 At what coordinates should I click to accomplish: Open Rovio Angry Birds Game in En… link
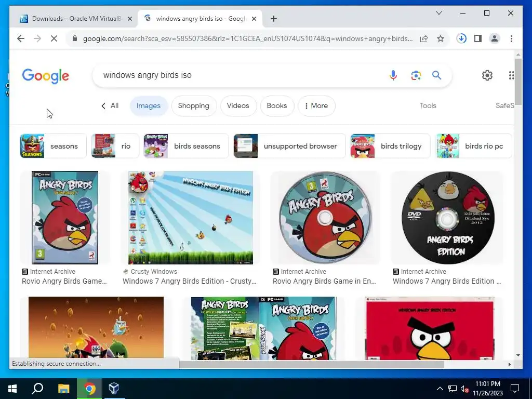coord(324,281)
